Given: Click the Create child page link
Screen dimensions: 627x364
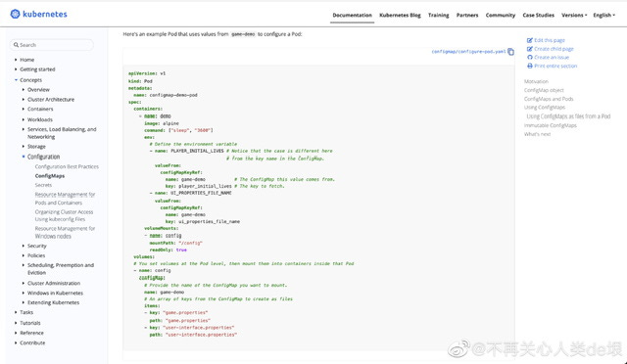Looking at the screenshot, I should click(554, 49).
